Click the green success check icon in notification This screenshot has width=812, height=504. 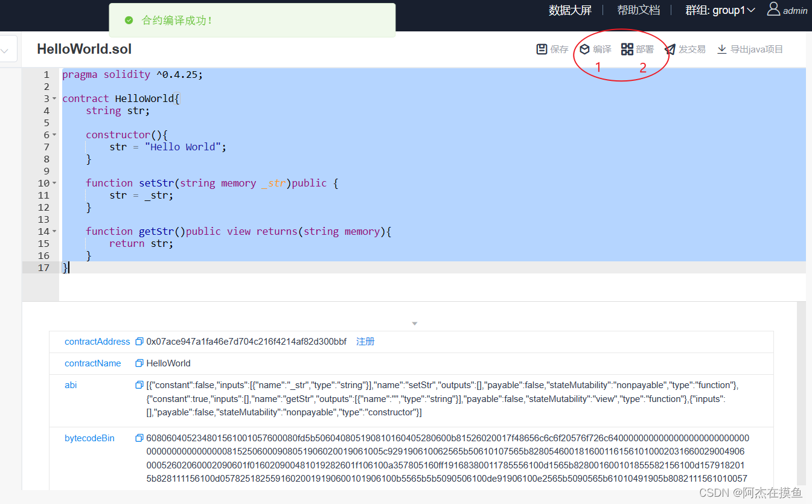pyautogui.click(x=129, y=20)
